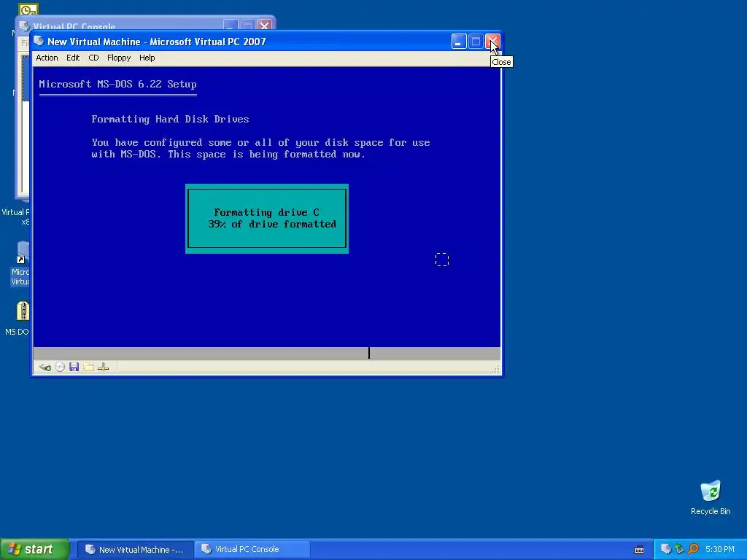
Task: Click the '39% of drive formatted' progress text
Action: click(272, 225)
